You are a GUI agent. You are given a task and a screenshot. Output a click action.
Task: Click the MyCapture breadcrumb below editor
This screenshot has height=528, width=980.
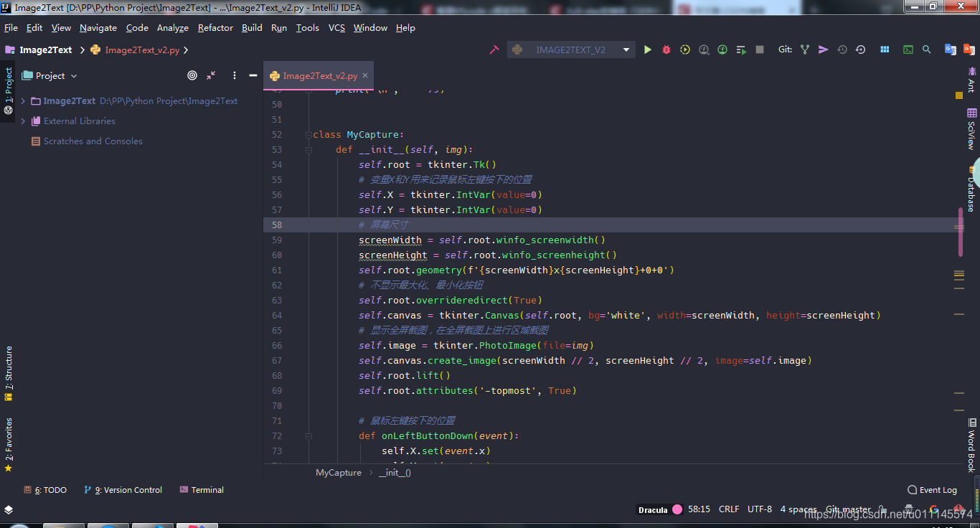pyautogui.click(x=339, y=473)
